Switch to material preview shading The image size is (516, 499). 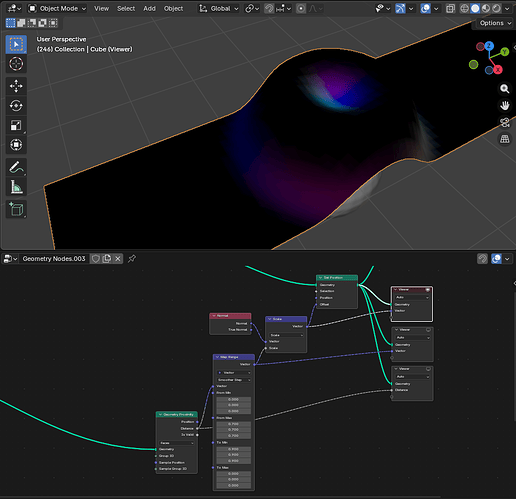coord(486,9)
